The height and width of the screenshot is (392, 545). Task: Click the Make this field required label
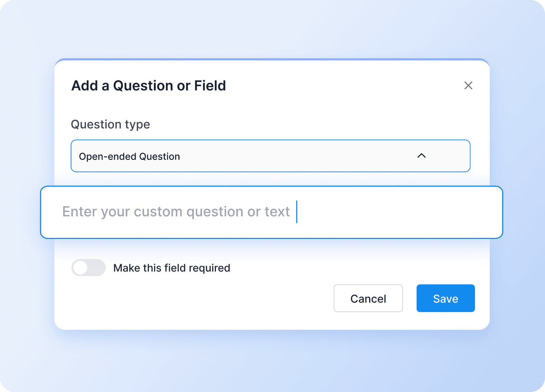171,268
